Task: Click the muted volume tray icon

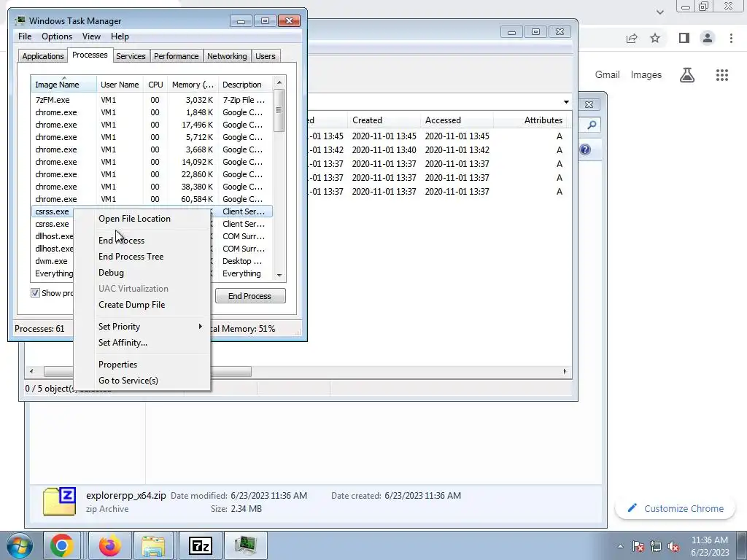Action: tap(673, 546)
